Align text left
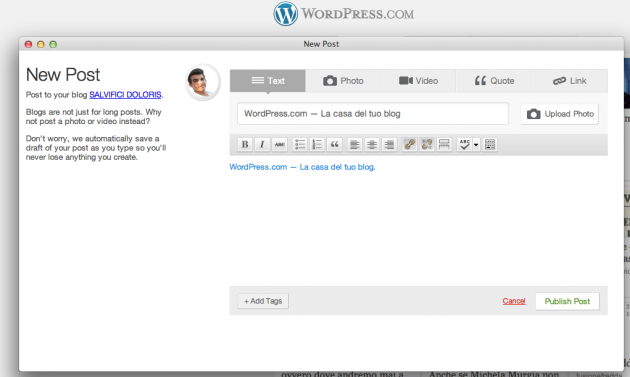630x377 pixels. pos(354,144)
